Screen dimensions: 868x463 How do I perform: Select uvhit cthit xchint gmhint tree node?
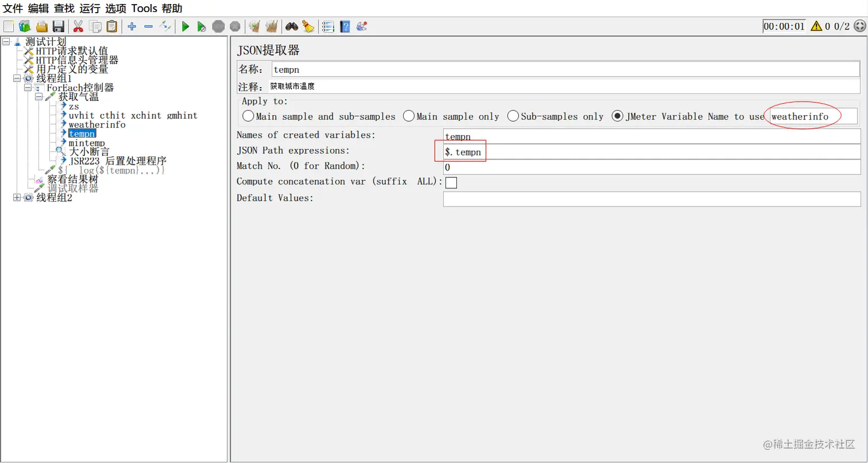coord(133,115)
